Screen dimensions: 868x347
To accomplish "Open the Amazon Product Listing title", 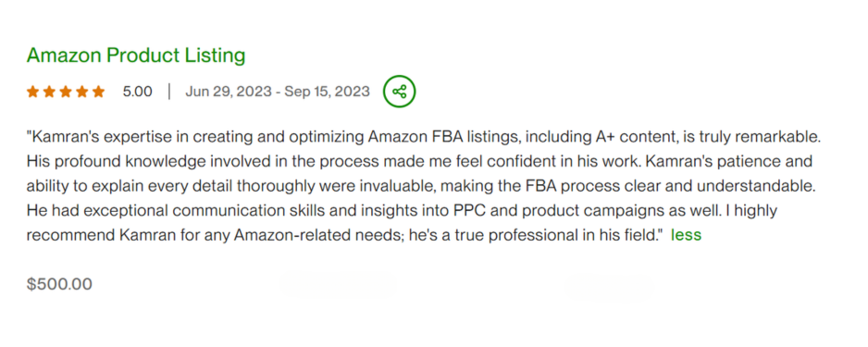I will coord(136,56).
